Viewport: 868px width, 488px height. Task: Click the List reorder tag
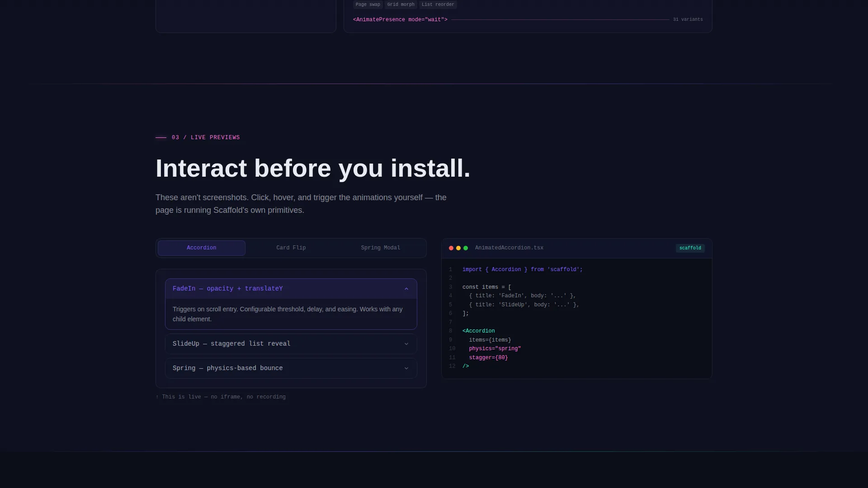pyautogui.click(x=438, y=5)
